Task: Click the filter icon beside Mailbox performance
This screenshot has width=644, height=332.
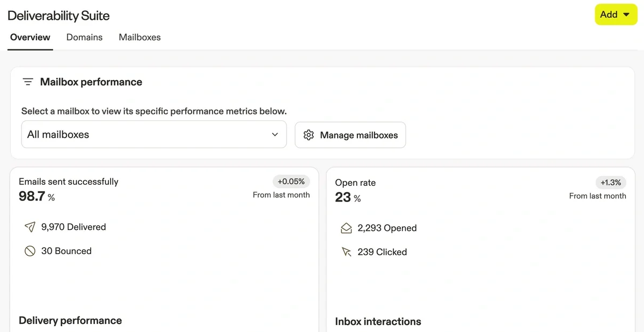Action: point(28,82)
